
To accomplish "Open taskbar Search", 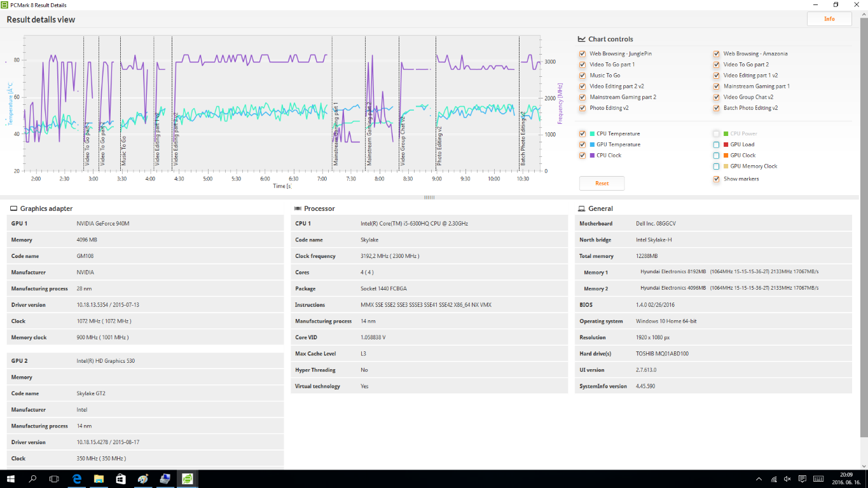I will tap(32, 478).
